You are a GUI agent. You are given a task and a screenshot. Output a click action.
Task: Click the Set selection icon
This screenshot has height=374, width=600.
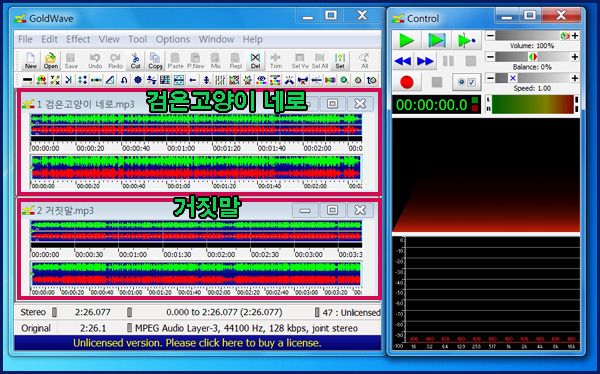[340, 60]
